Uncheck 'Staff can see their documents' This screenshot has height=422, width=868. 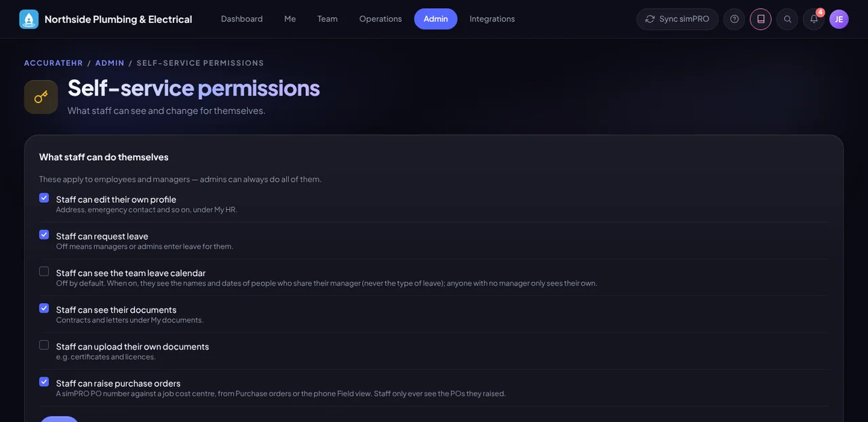44,308
